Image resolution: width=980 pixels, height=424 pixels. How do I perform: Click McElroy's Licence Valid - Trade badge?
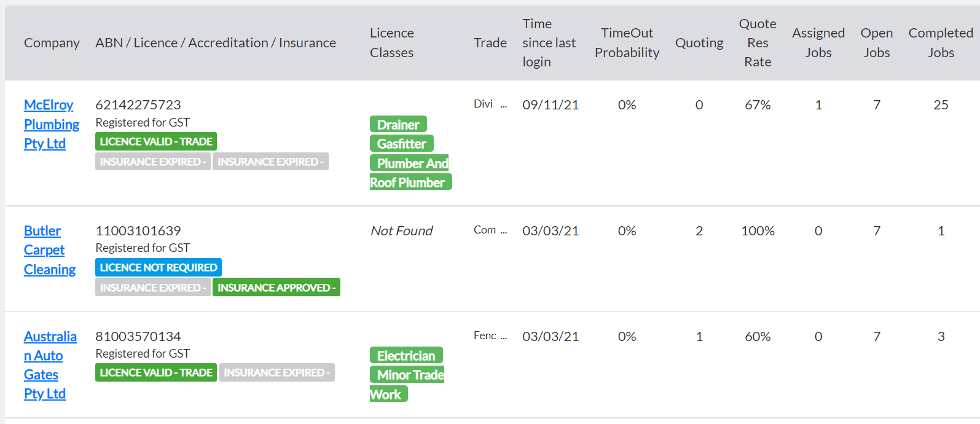156,141
